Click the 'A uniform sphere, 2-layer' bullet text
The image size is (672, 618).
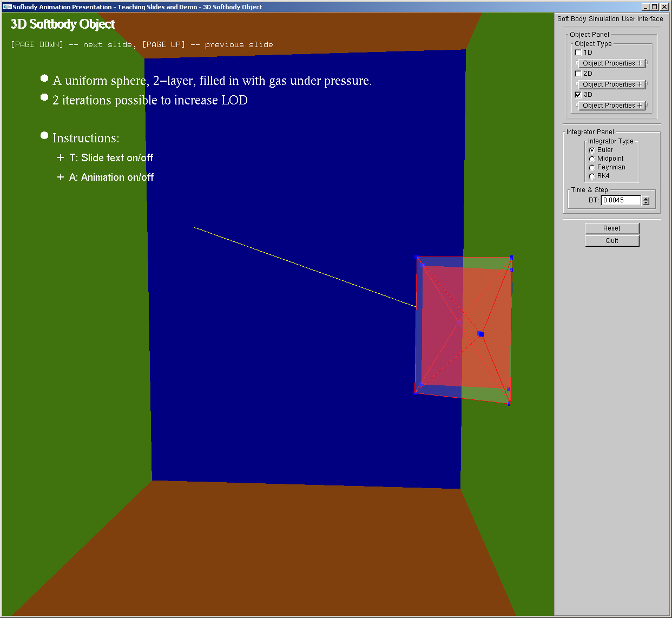[x=212, y=81]
